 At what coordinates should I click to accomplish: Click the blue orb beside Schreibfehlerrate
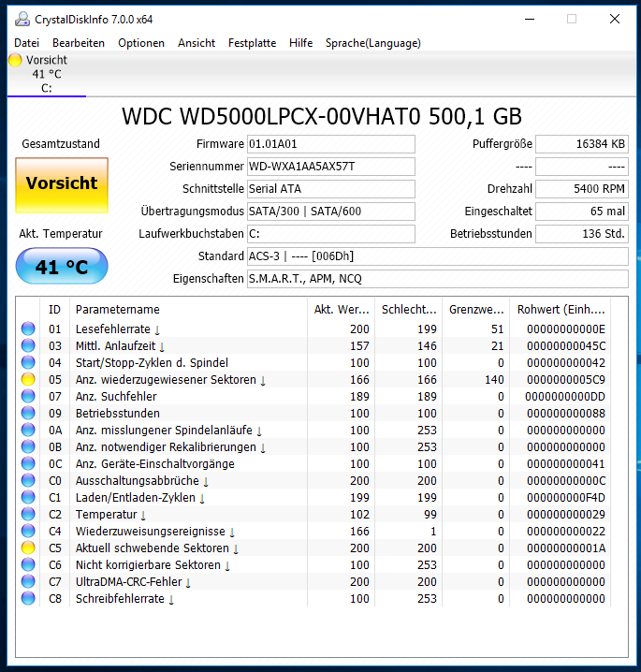click(28, 598)
